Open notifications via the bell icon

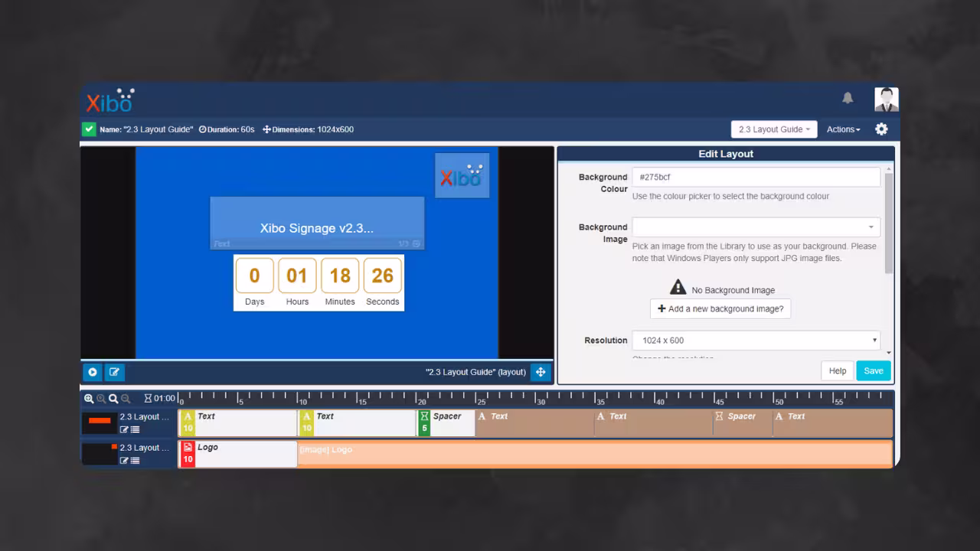point(848,98)
